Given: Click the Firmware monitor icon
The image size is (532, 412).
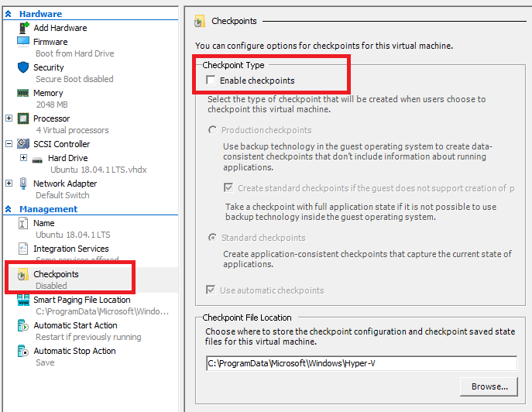Looking at the screenshot, I should click(x=23, y=42).
